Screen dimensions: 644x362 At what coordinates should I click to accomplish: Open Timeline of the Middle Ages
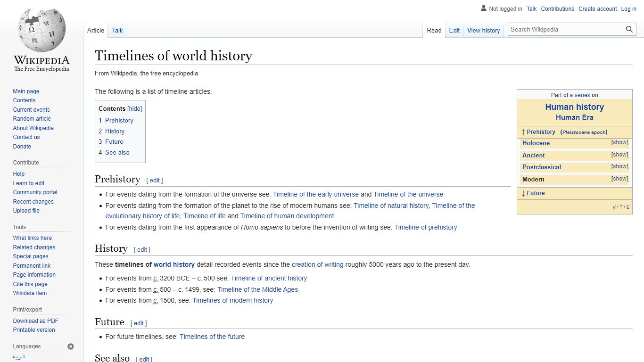(x=257, y=289)
